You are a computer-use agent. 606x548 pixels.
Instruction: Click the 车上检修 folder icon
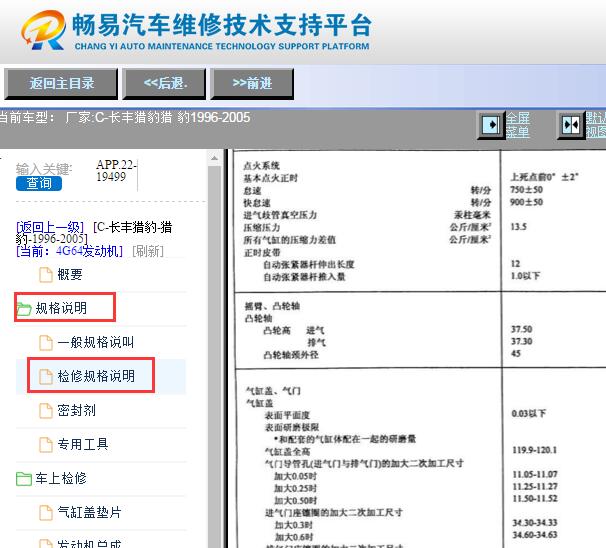click(x=24, y=479)
